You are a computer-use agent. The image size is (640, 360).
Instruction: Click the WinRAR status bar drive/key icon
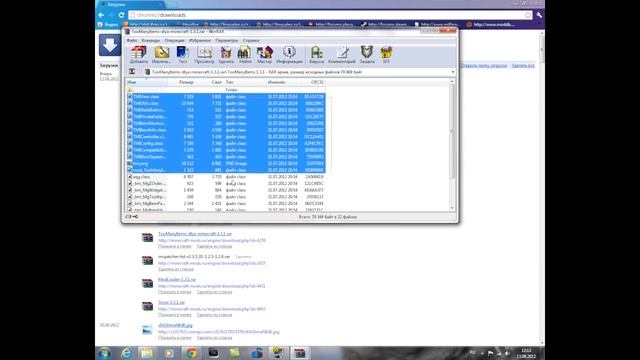click(x=131, y=217)
